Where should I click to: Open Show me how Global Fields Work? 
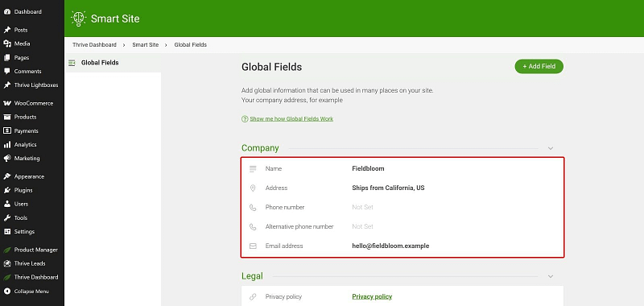(291, 118)
